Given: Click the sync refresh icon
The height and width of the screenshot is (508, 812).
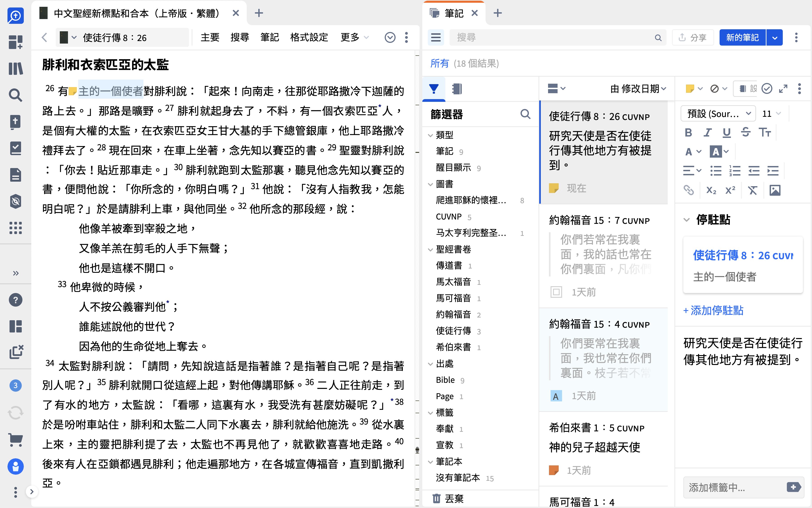Looking at the screenshot, I should coord(15,413).
